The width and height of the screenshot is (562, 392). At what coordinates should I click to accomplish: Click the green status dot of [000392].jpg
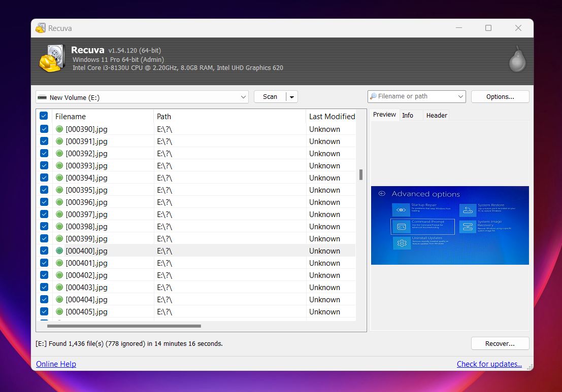pos(59,153)
